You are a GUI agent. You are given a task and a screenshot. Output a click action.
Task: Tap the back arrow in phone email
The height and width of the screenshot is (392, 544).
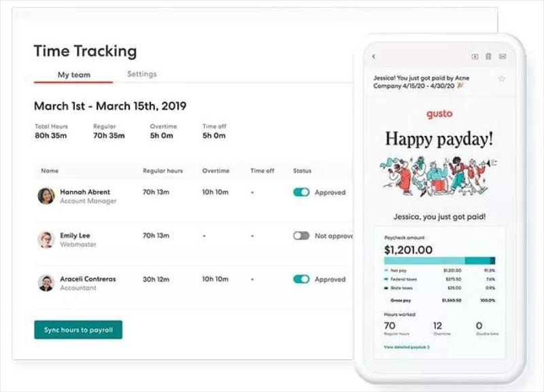[x=373, y=56]
